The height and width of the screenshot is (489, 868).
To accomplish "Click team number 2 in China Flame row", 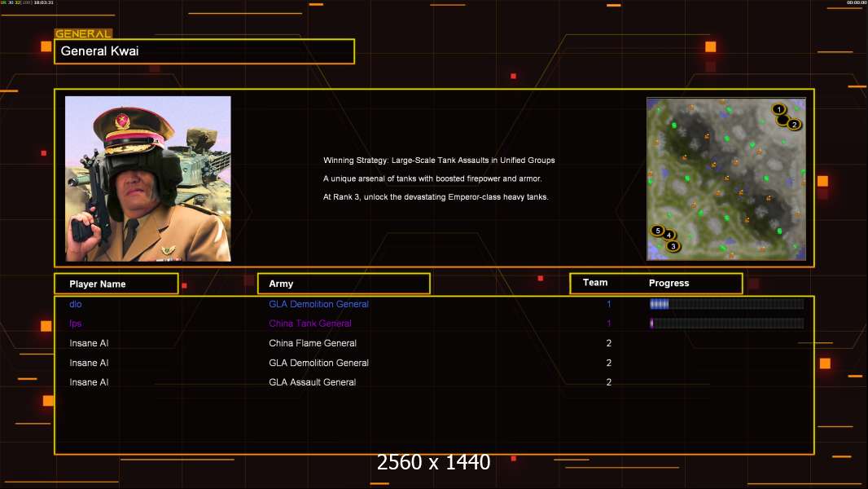I will (x=608, y=343).
